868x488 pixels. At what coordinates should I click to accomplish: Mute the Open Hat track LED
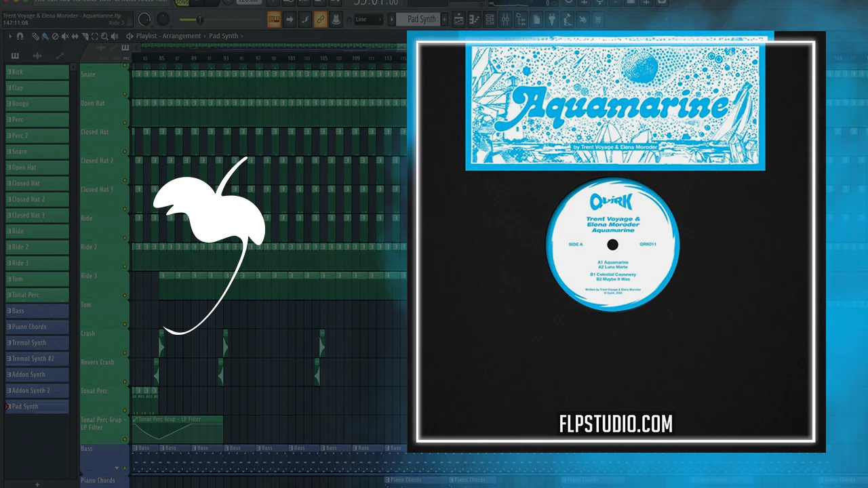tap(125, 123)
